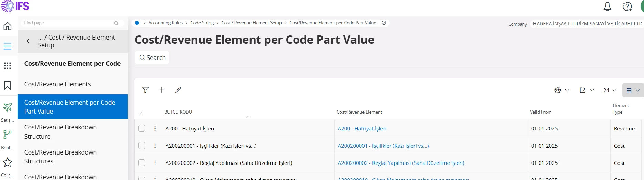
Task: Go back with the navigation arrow
Action: [28, 41]
